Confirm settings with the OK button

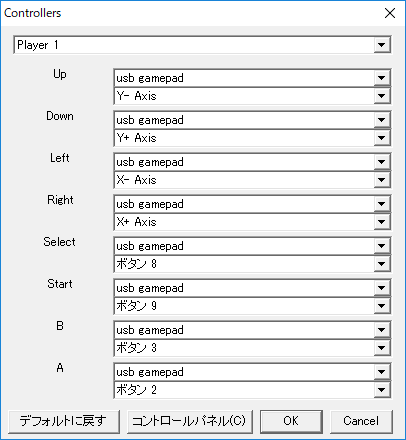point(291,421)
